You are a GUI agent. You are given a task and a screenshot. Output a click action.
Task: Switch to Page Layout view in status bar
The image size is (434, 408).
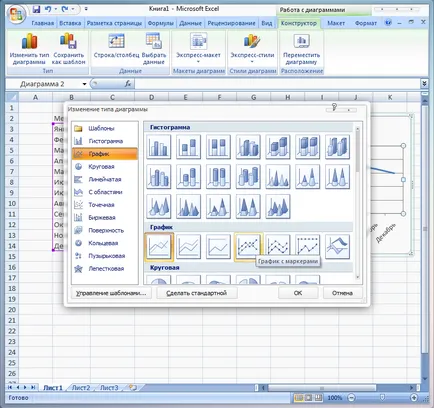tap(309, 397)
